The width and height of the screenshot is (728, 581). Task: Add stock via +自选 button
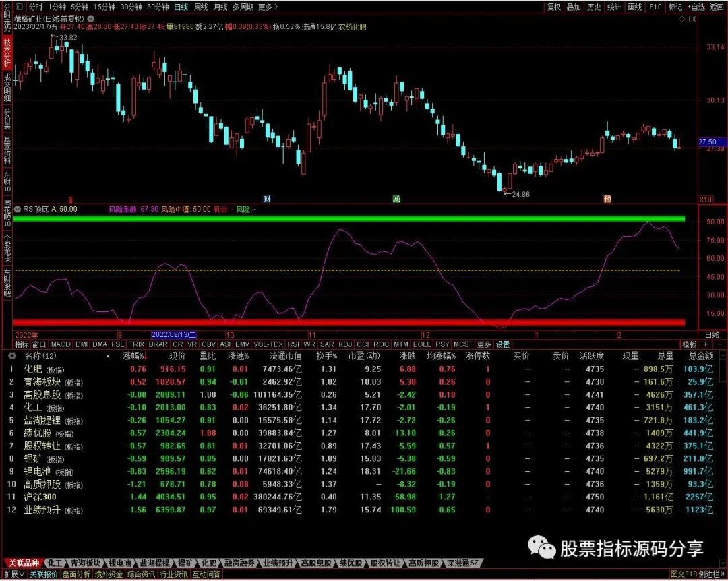(x=696, y=7)
